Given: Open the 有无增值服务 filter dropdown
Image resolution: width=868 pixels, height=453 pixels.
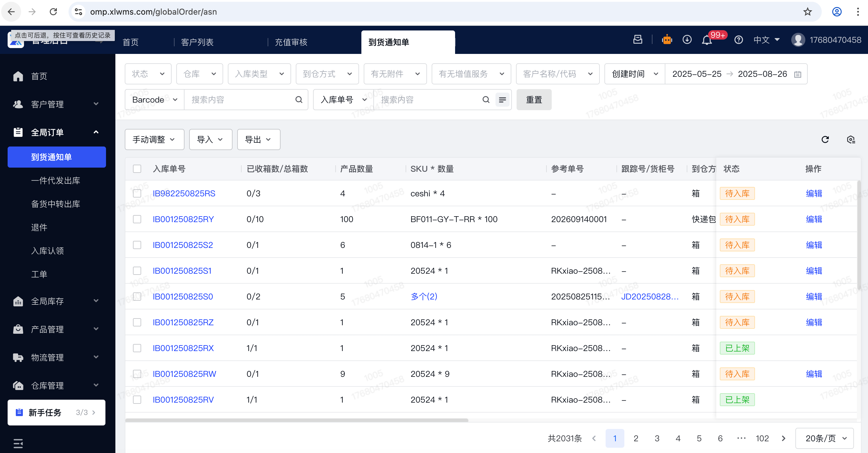Looking at the screenshot, I should point(471,74).
